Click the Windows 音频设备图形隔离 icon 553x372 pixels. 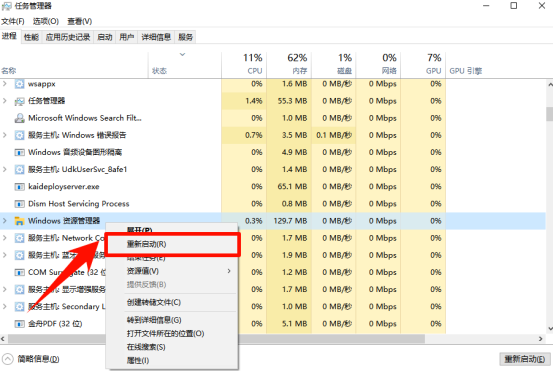19,152
